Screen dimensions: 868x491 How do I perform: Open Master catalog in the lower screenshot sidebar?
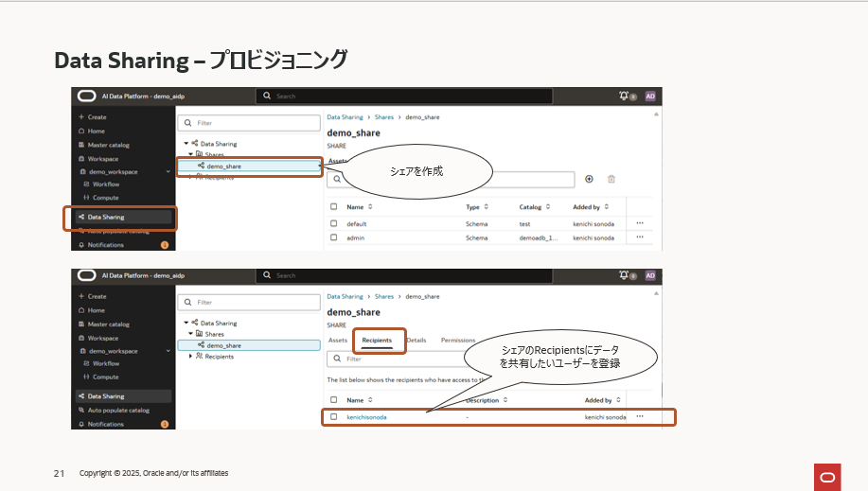(x=103, y=324)
